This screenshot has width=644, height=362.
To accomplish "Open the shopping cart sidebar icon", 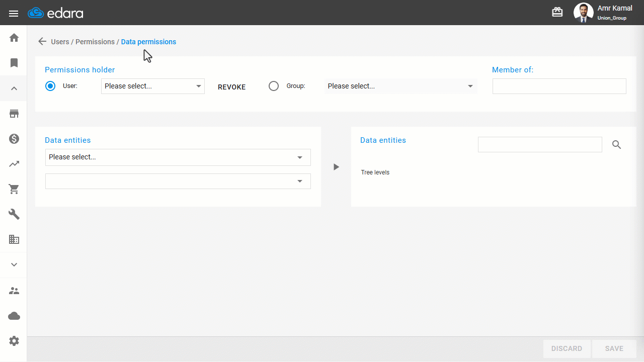I will click(x=14, y=189).
